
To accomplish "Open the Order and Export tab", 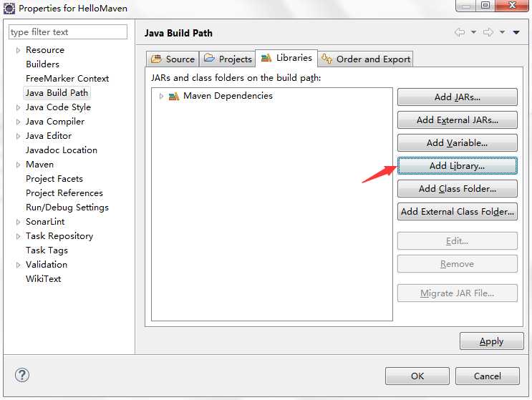I will (366, 59).
